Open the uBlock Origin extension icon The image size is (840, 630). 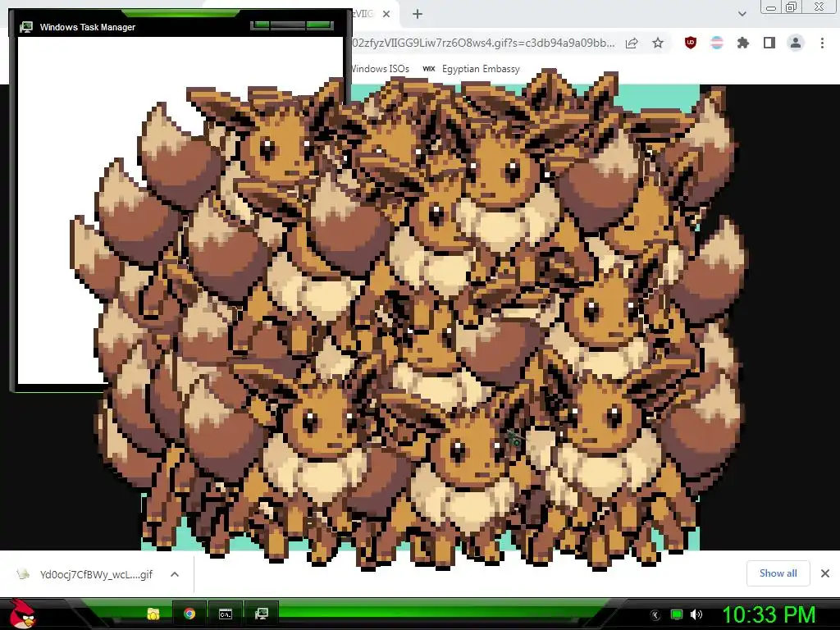pyautogui.click(x=691, y=43)
